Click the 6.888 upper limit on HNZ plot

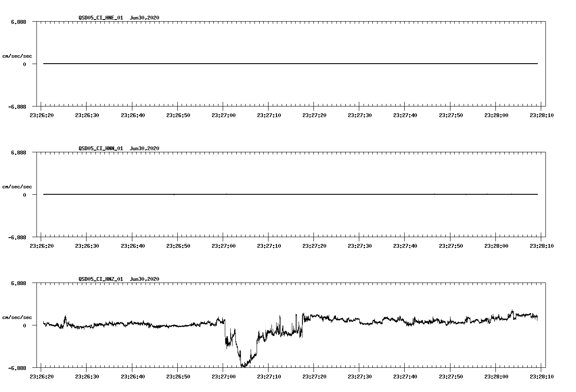pyautogui.click(x=19, y=283)
